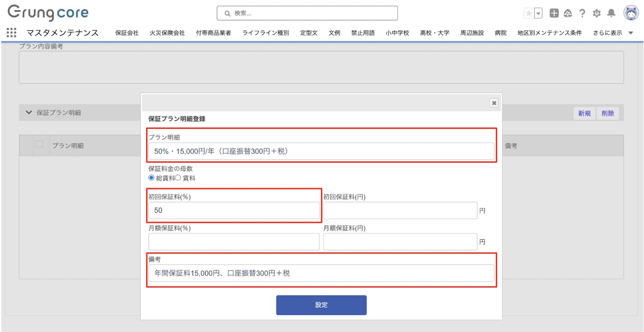
Task: Open the favorites list dropdown arrow
Action: (x=538, y=14)
